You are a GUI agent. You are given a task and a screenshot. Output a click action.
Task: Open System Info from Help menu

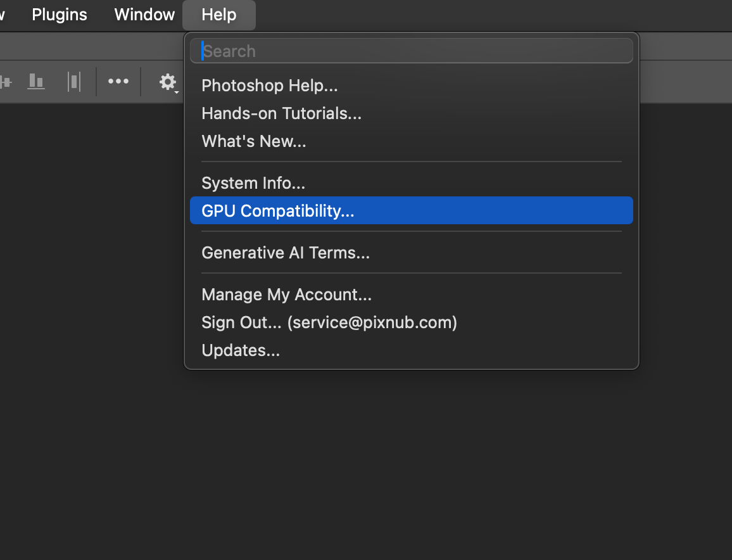(253, 183)
